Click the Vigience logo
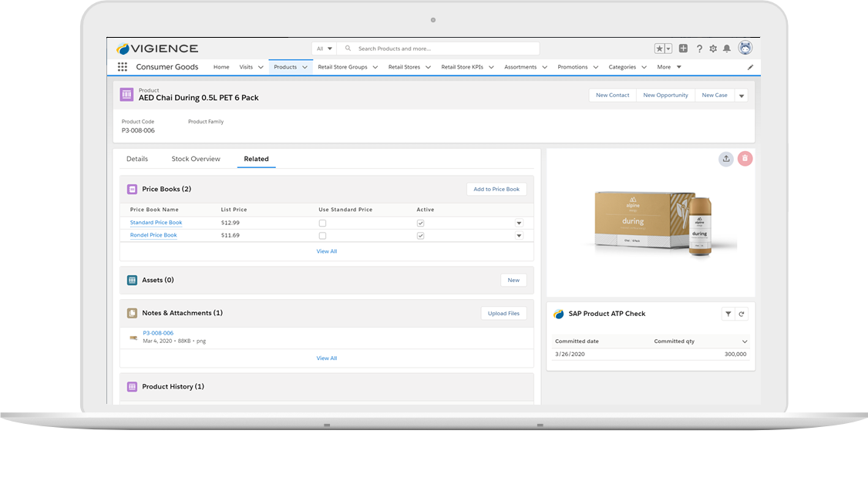868x501 pixels. coord(157,49)
